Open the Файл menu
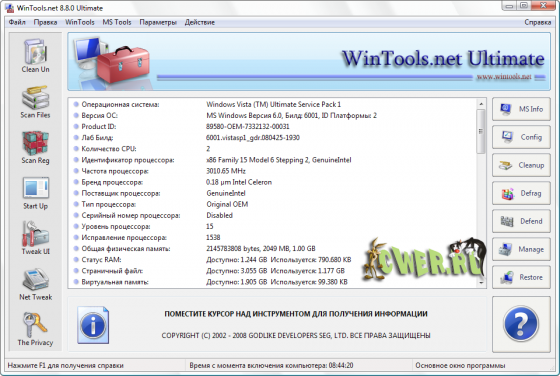The image size is (560, 376). [17, 22]
